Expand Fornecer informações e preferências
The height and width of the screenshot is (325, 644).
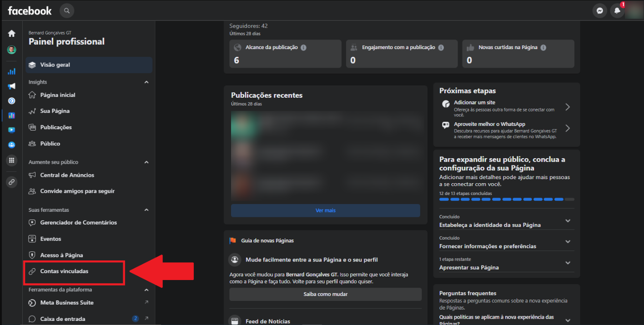point(568,242)
